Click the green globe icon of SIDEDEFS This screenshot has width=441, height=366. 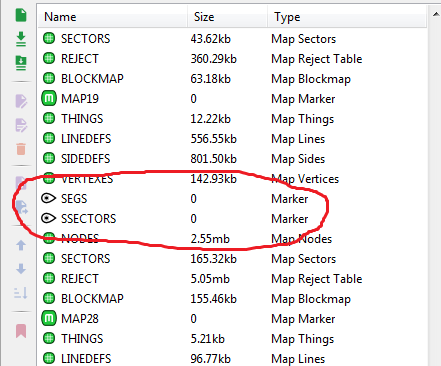[x=49, y=158]
